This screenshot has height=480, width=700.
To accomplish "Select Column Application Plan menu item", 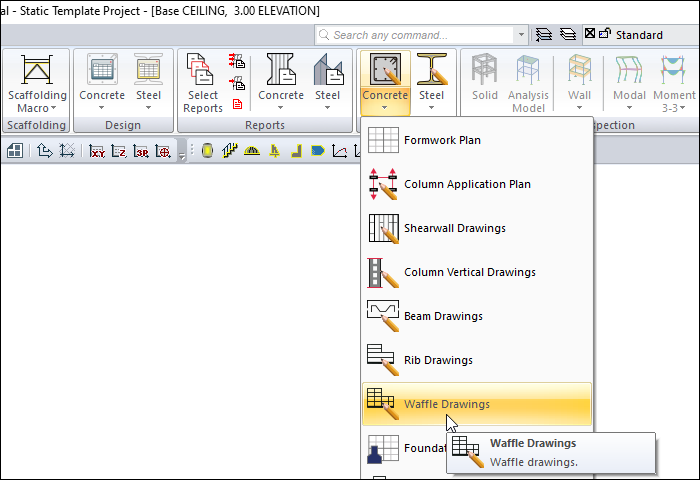I will [477, 184].
